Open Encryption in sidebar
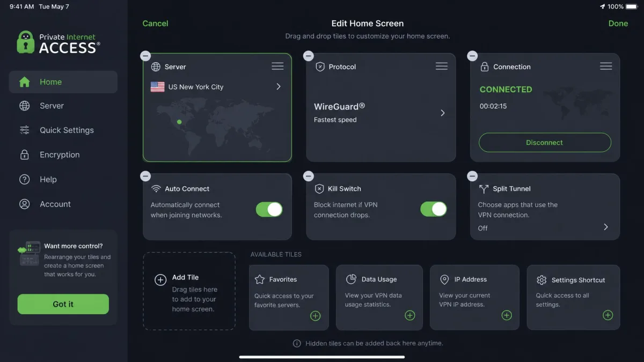 coord(63,154)
